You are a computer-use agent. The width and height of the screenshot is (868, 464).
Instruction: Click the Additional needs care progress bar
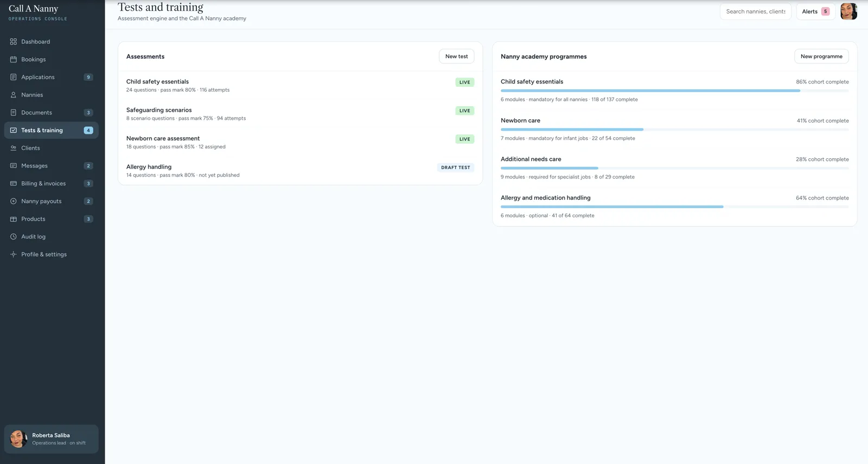[x=674, y=168]
